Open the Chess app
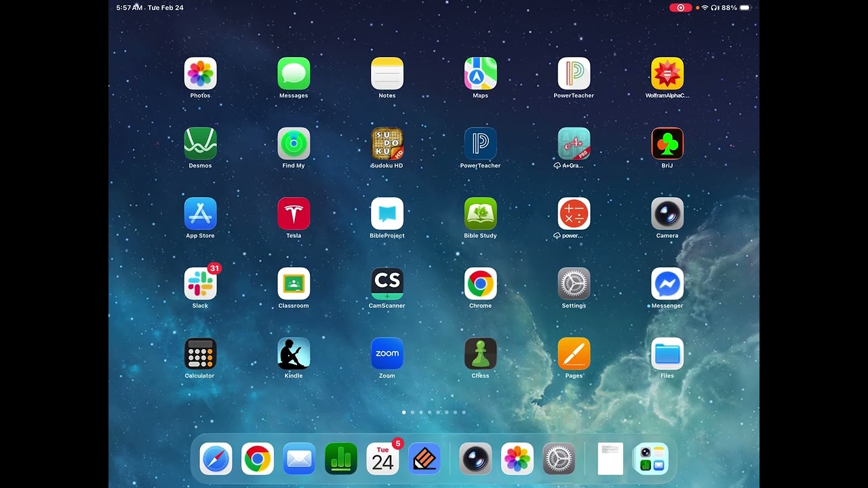Image resolution: width=868 pixels, height=488 pixels. coord(481,354)
